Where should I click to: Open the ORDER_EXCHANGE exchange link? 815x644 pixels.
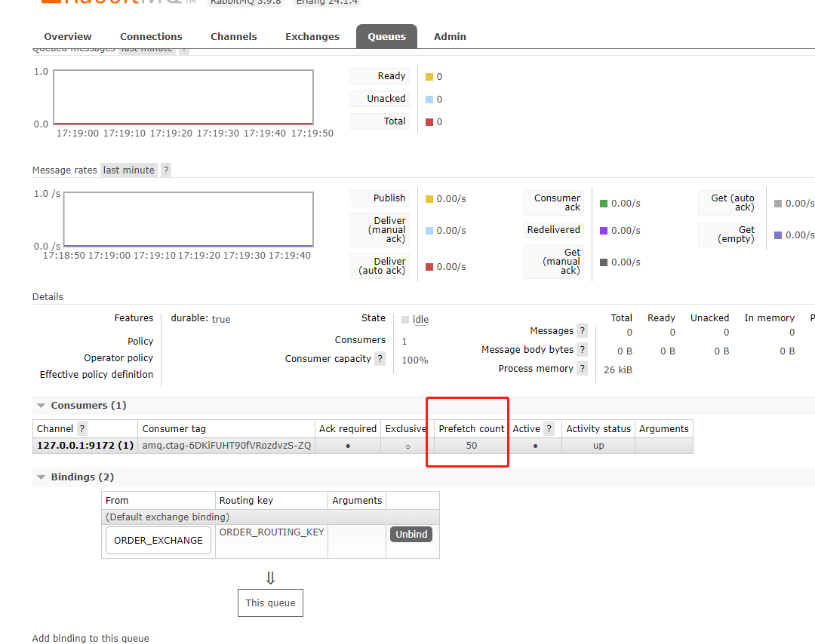coord(158,540)
